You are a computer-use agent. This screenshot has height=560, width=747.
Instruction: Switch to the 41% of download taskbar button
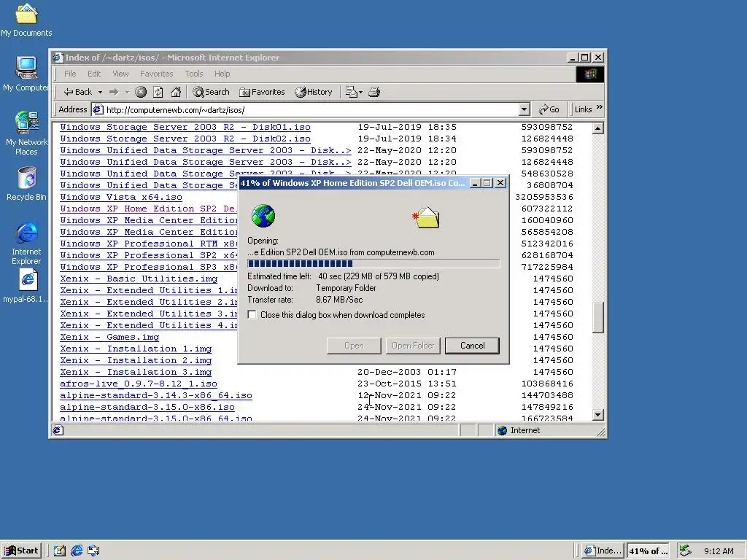pyautogui.click(x=648, y=551)
